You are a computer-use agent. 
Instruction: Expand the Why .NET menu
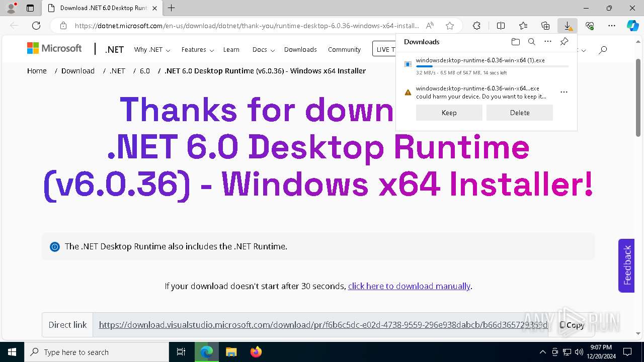(152, 49)
